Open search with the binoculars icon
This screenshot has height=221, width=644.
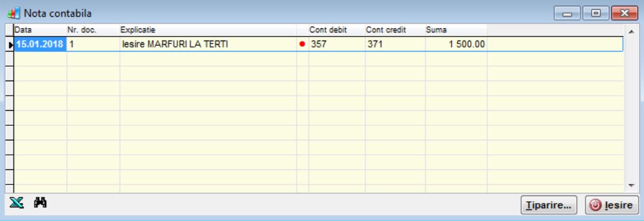click(40, 202)
